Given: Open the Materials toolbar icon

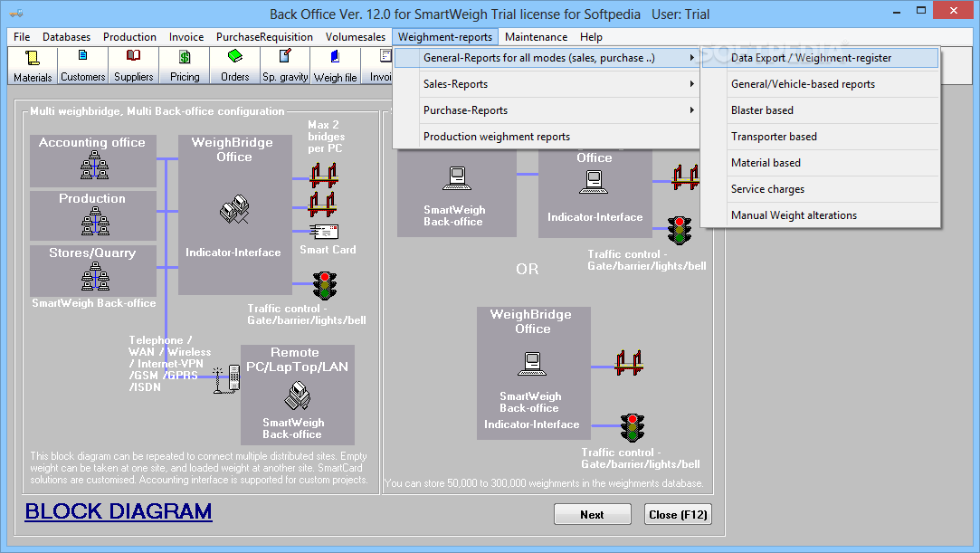Looking at the screenshot, I should 33,65.
